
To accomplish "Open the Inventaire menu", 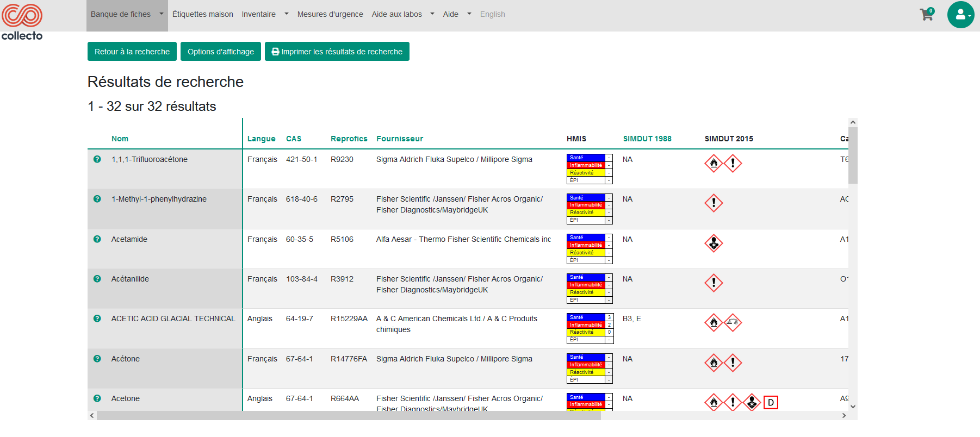I will [x=259, y=14].
